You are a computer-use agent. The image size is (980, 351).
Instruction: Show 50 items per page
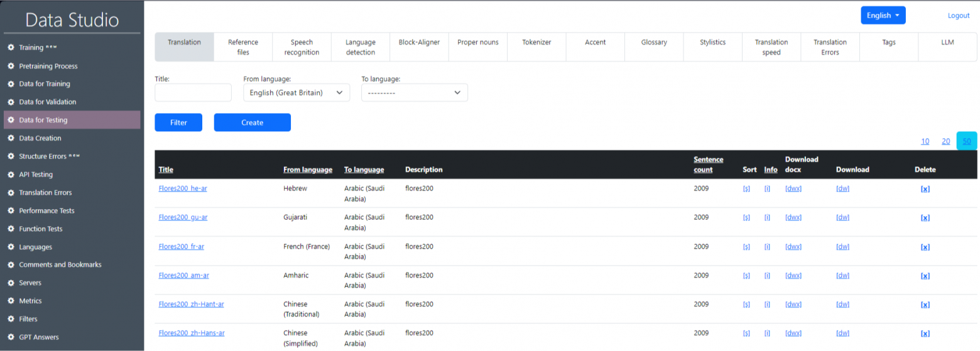(967, 141)
